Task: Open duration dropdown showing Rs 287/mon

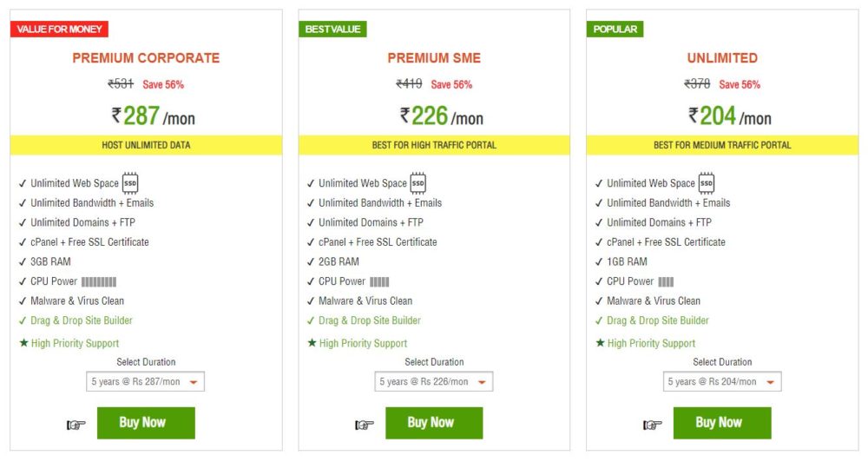Action: point(146,381)
